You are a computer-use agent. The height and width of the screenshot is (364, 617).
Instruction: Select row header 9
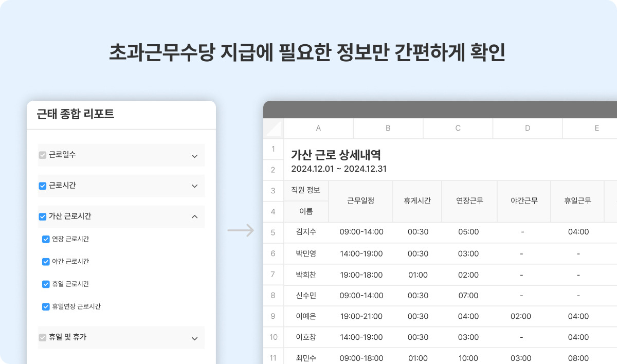coord(273,316)
